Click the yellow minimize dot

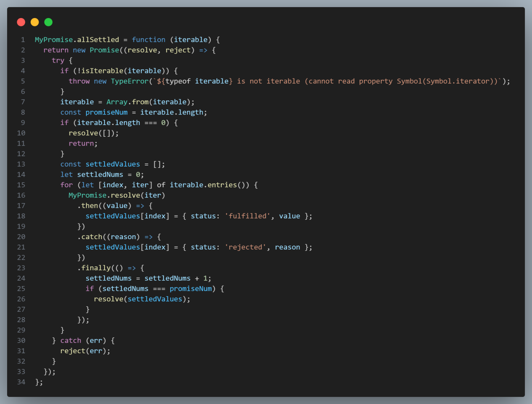tap(35, 22)
